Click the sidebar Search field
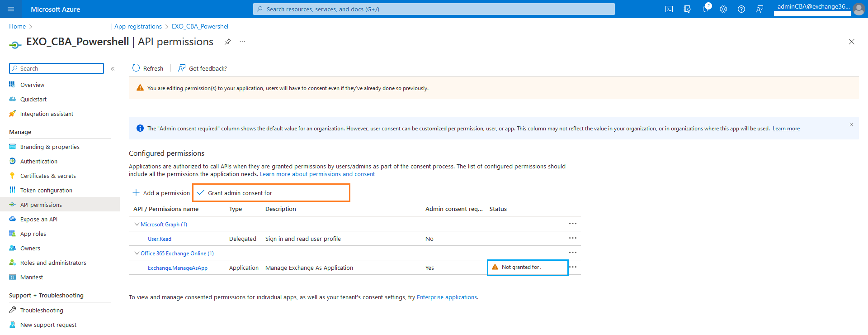This screenshot has height=335, width=868. point(57,68)
